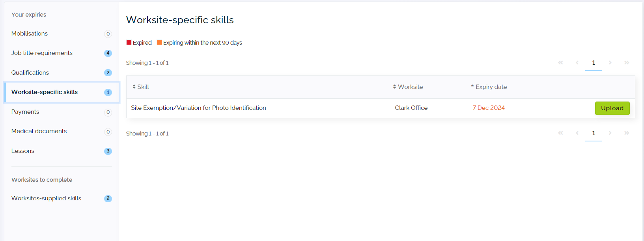The image size is (644, 241).
Task: Click the Medical documents sidebar link
Action: (x=39, y=131)
